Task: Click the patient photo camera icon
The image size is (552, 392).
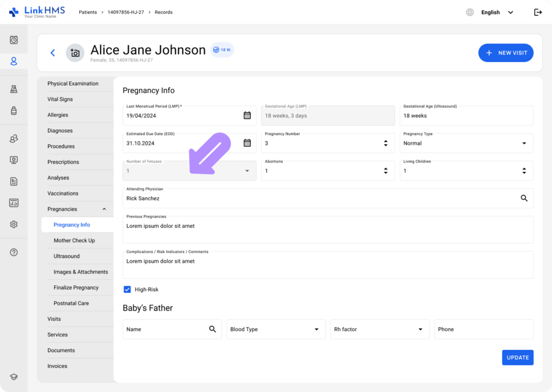Action: (75, 53)
